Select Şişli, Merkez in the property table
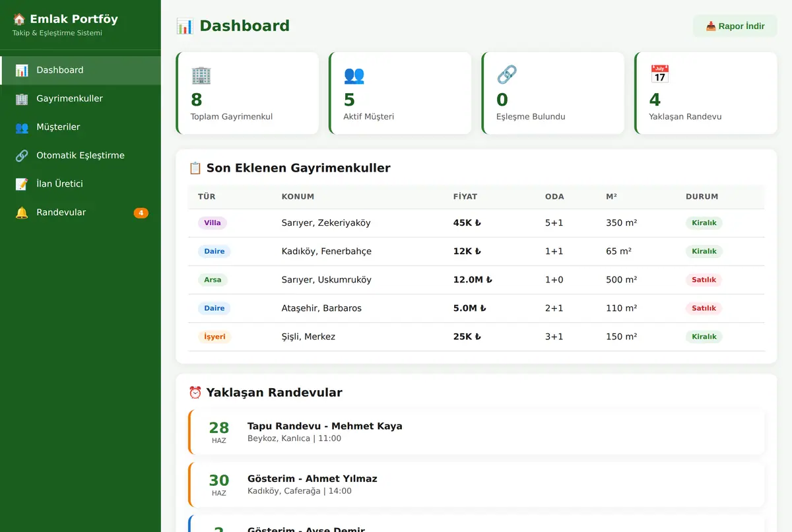 tap(308, 337)
